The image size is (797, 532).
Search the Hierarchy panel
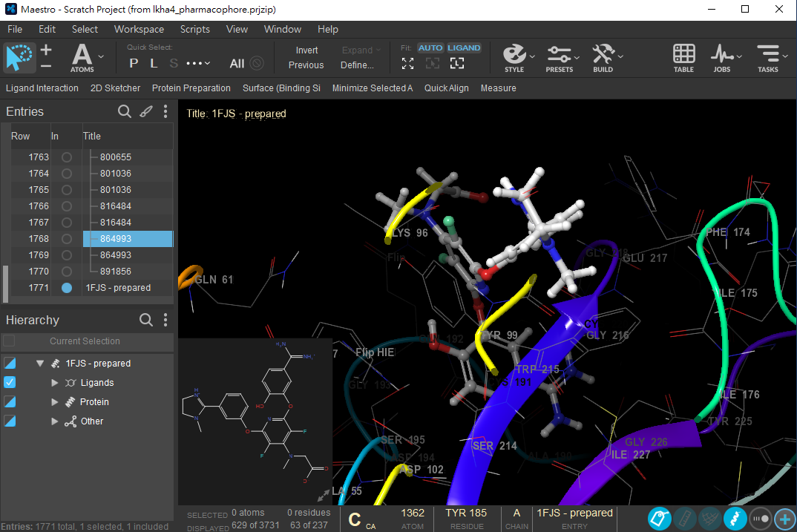coord(146,320)
